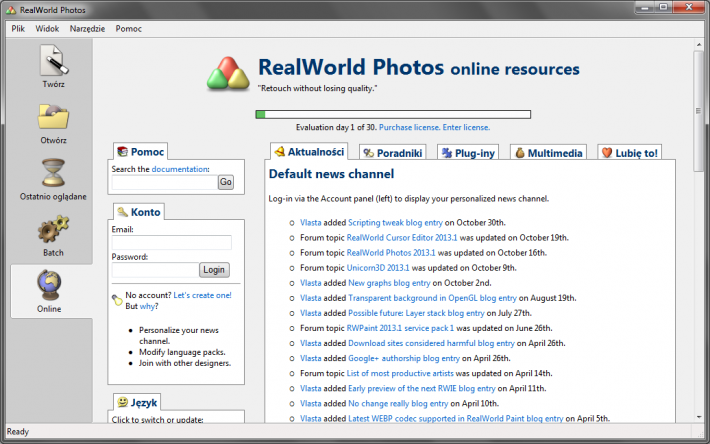Screen dimensions: 710x444
Task: Open the Pomoc menu in menu bar
Action: pos(129,29)
